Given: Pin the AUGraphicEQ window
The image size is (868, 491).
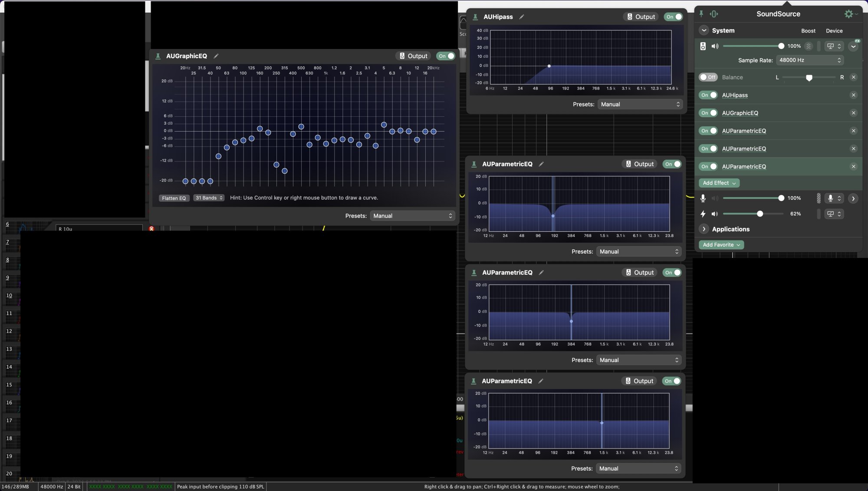Looking at the screenshot, I should [x=158, y=56].
